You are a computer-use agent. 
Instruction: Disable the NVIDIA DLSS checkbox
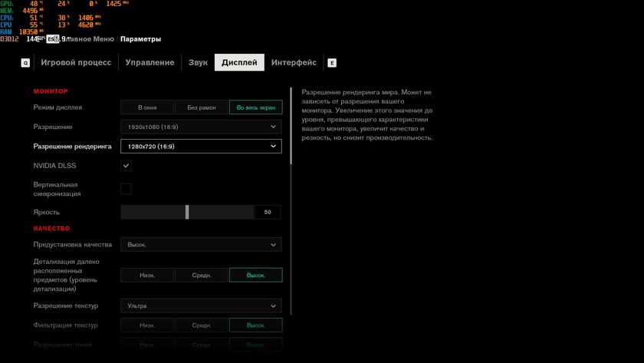(127, 166)
